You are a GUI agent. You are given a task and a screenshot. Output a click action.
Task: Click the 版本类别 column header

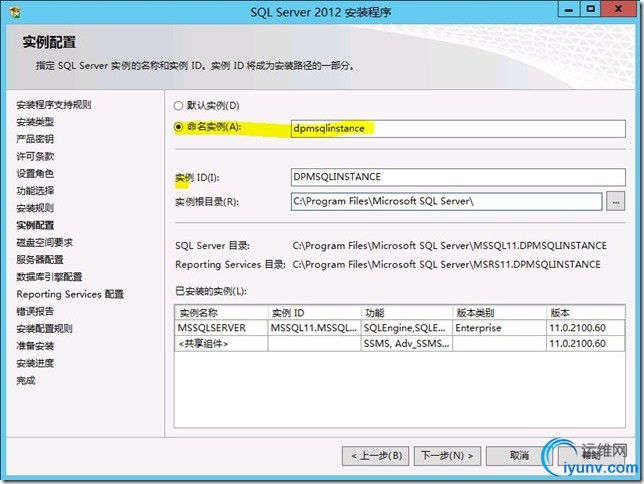tap(500, 313)
